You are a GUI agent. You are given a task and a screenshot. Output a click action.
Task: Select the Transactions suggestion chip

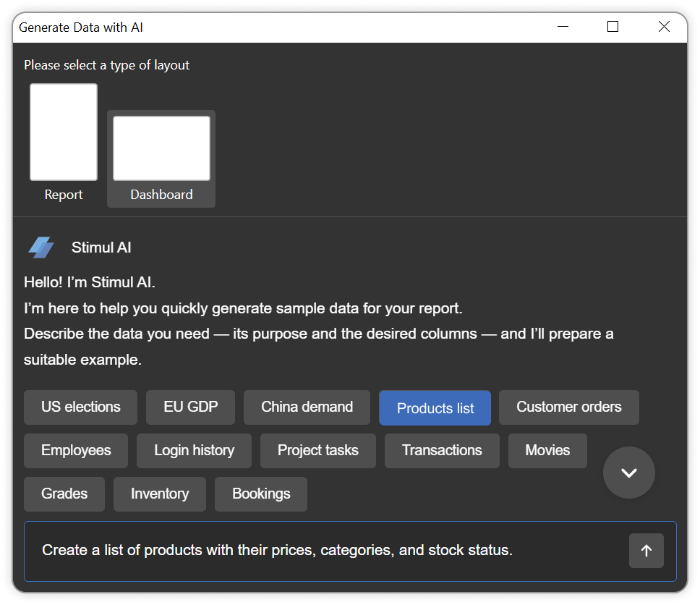point(441,450)
